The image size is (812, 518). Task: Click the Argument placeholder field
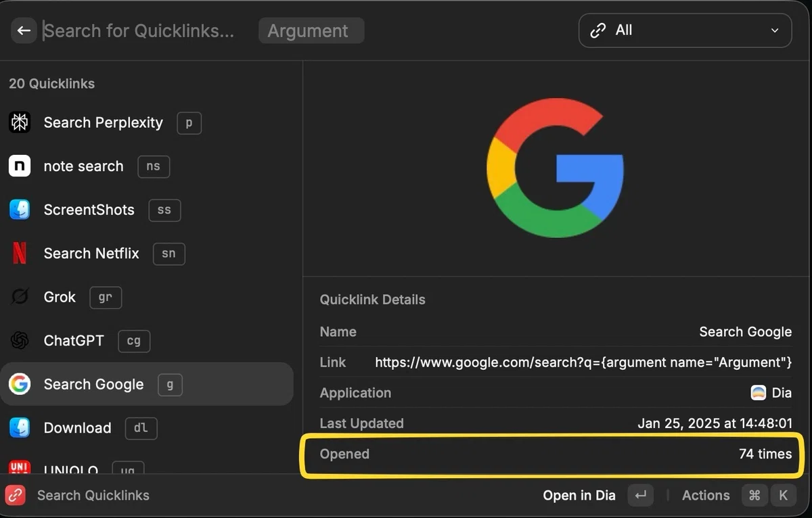[311, 30]
